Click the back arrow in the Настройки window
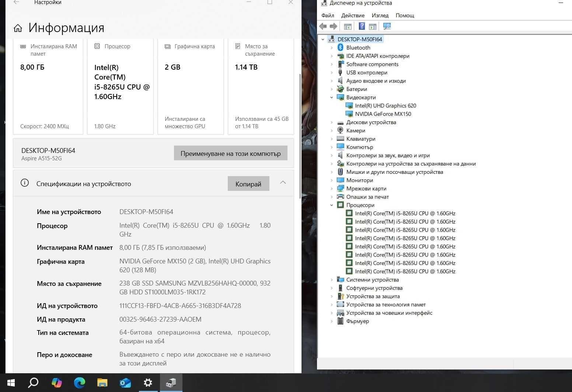 16,2
